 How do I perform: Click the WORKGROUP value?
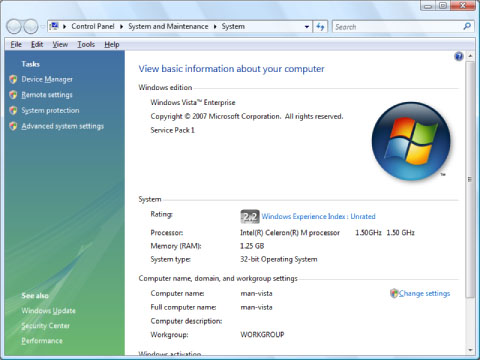point(262,334)
